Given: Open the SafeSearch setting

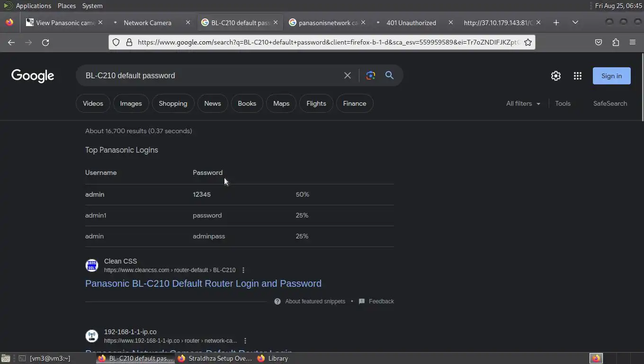Looking at the screenshot, I should click(610, 103).
